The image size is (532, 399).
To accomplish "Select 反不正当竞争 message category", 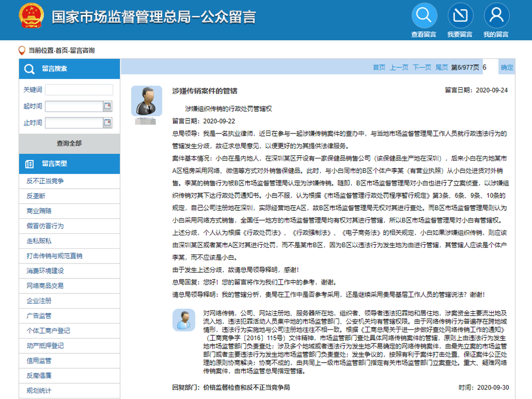I will click(x=45, y=181).
